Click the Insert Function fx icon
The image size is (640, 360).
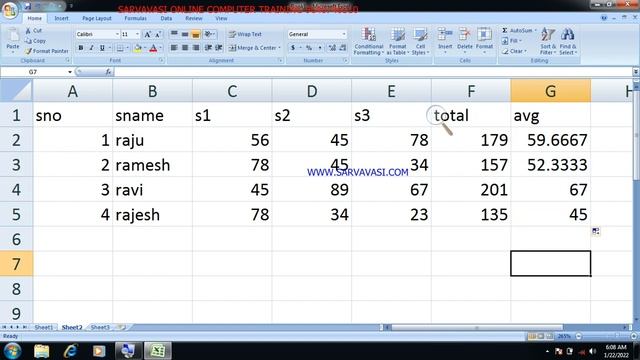[108, 72]
